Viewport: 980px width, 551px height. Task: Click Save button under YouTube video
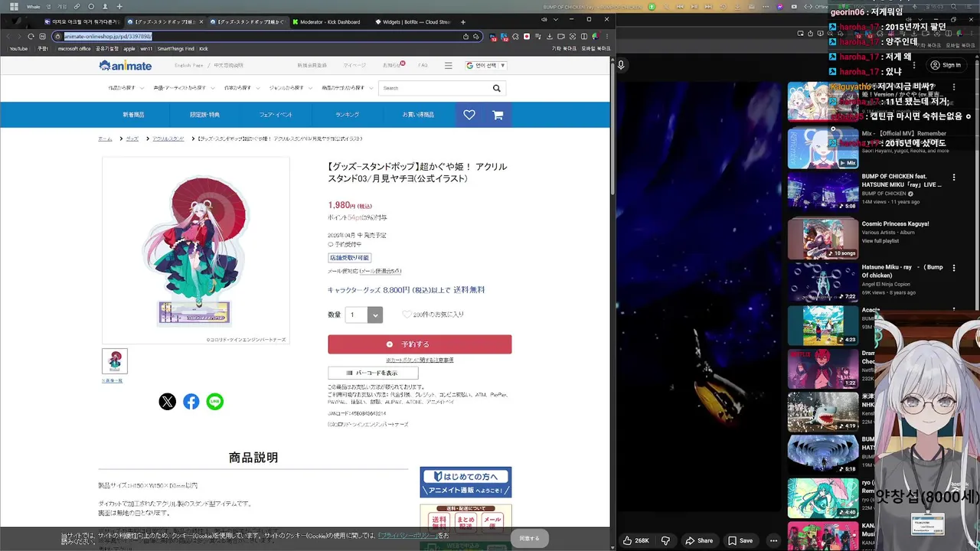pos(740,540)
